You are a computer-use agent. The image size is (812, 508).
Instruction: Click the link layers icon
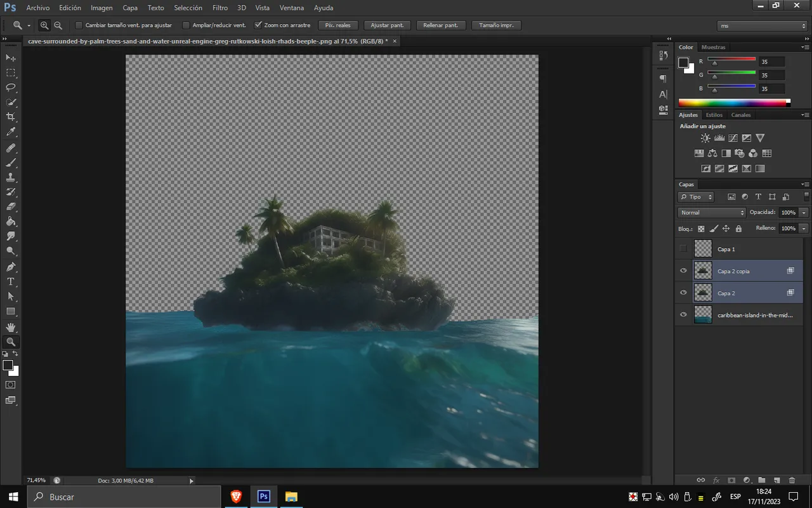pyautogui.click(x=701, y=481)
